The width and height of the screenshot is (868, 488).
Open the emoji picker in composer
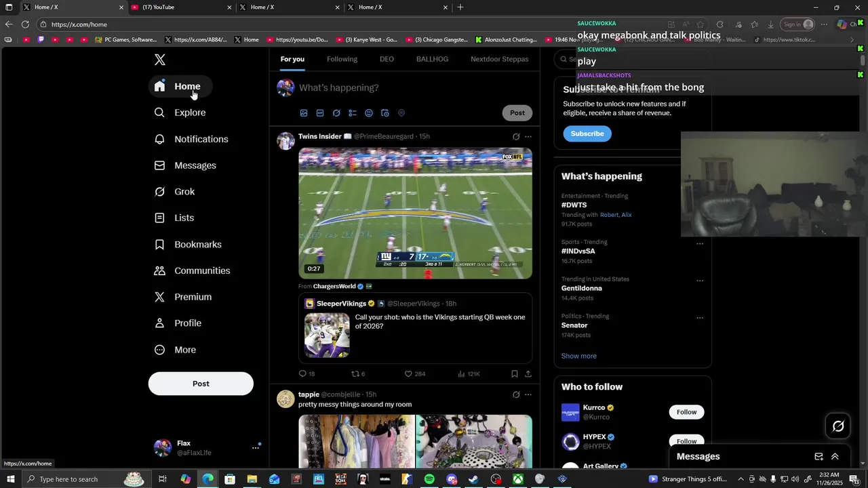pyautogui.click(x=369, y=113)
